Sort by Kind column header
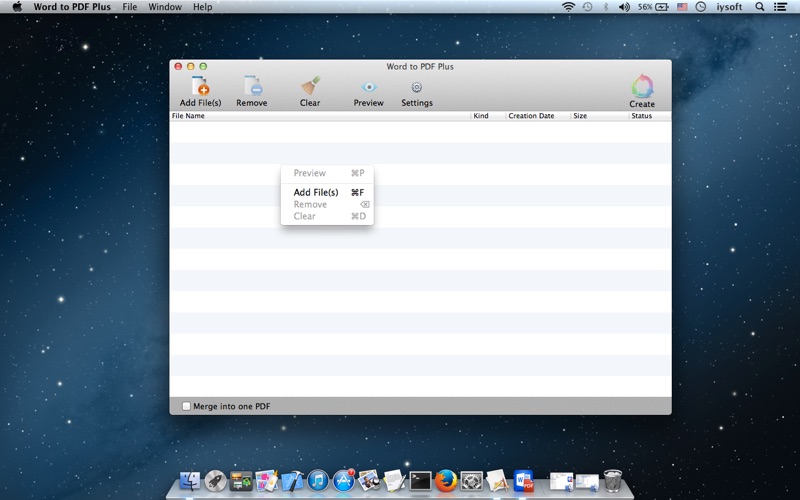Screen dimensions: 800x500 [x=488, y=116]
